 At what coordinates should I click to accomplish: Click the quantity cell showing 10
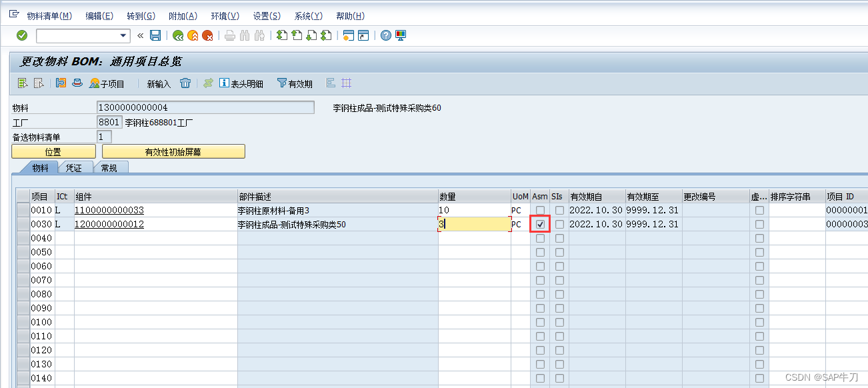click(x=474, y=211)
